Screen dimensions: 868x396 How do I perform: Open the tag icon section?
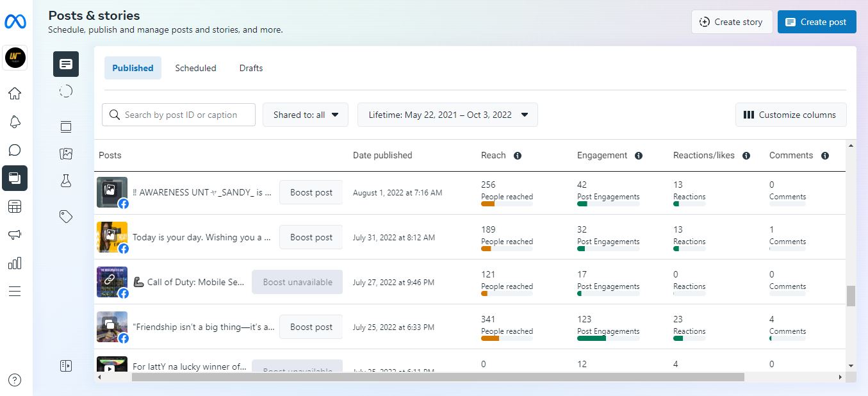coord(66,217)
